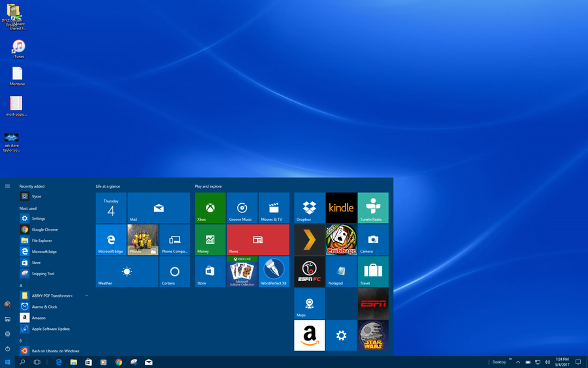
Task: Open the Kindle tile
Action: coord(341,208)
